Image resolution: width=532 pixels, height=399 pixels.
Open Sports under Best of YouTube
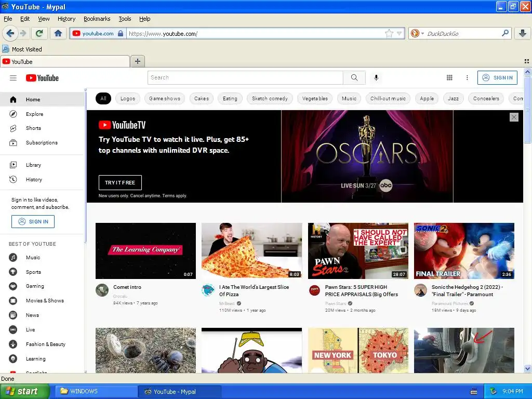point(42,272)
